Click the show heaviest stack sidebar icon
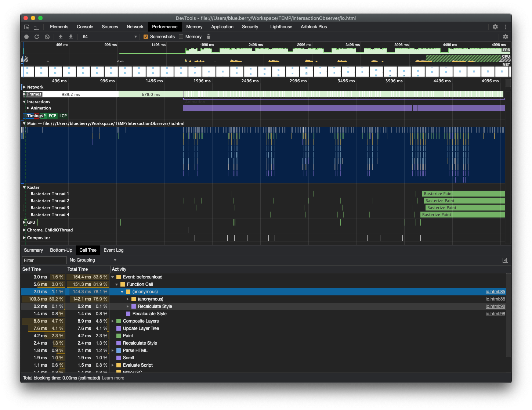 click(x=505, y=260)
